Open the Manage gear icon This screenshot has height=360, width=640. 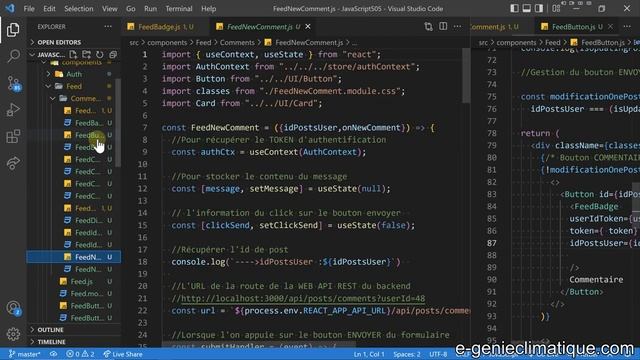pos(13,334)
